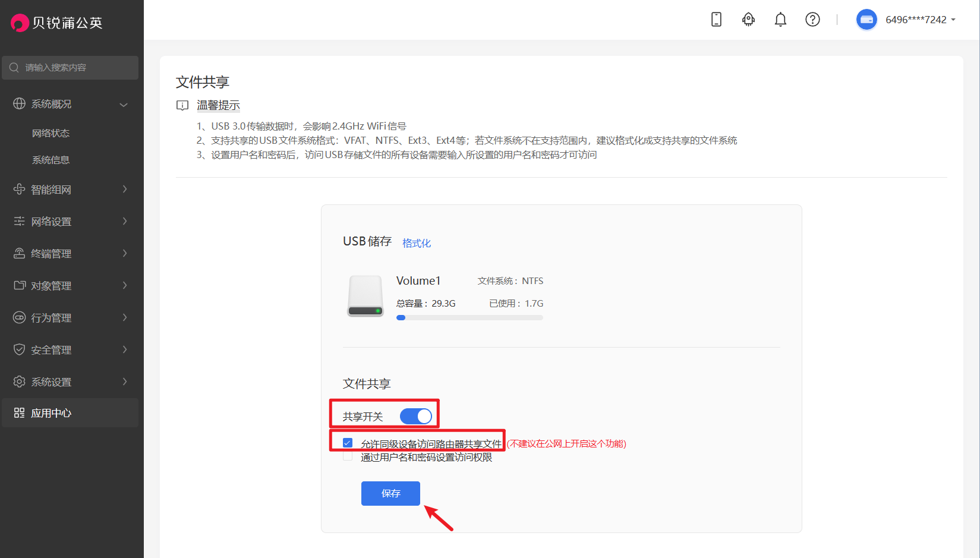Click the USB drive Volume1 image
Image resolution: width=980 pixels, height=558 pixels.
pos(365,296)
